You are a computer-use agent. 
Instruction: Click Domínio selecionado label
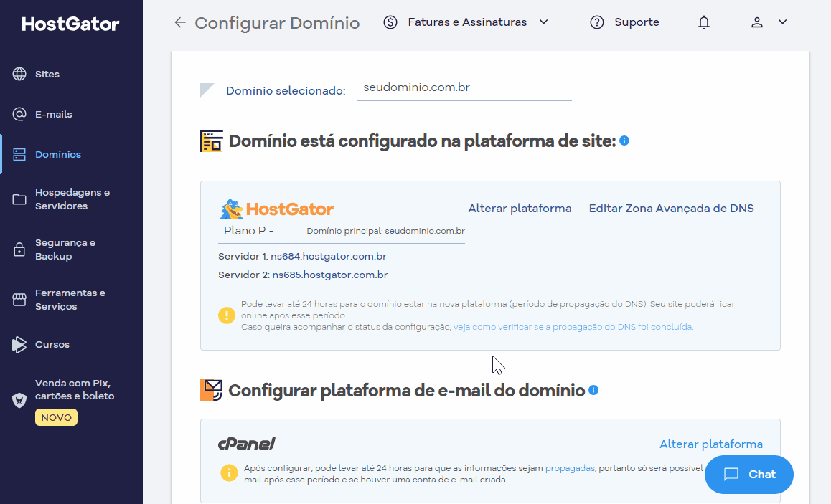point(286,91)
